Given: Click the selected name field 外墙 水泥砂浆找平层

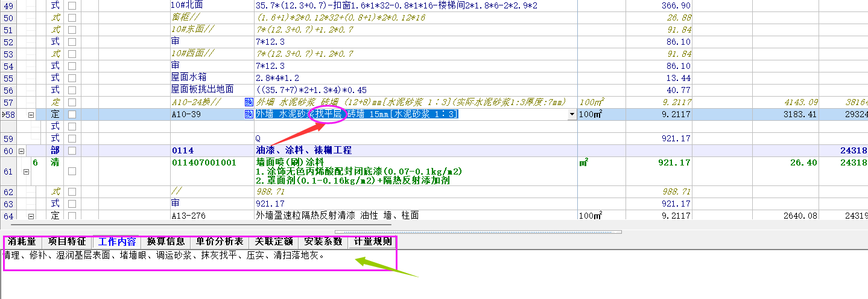Looking at the screenshot, I should (x=416, y=114).
